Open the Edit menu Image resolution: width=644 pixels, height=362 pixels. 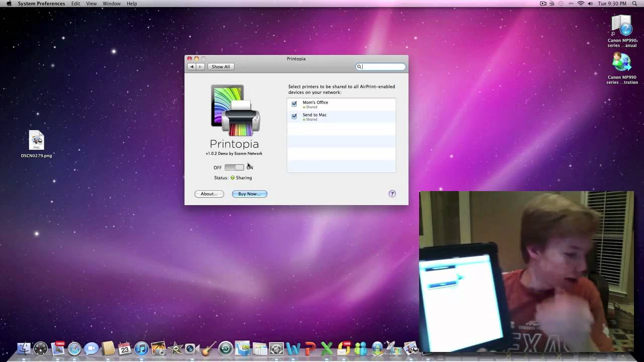[x=75, y=4]
